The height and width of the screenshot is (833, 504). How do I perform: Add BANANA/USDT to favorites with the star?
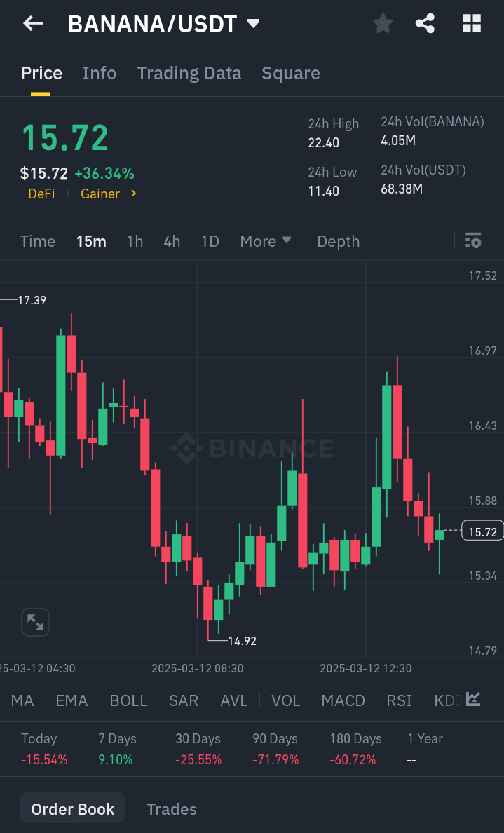tap(383, 23)
